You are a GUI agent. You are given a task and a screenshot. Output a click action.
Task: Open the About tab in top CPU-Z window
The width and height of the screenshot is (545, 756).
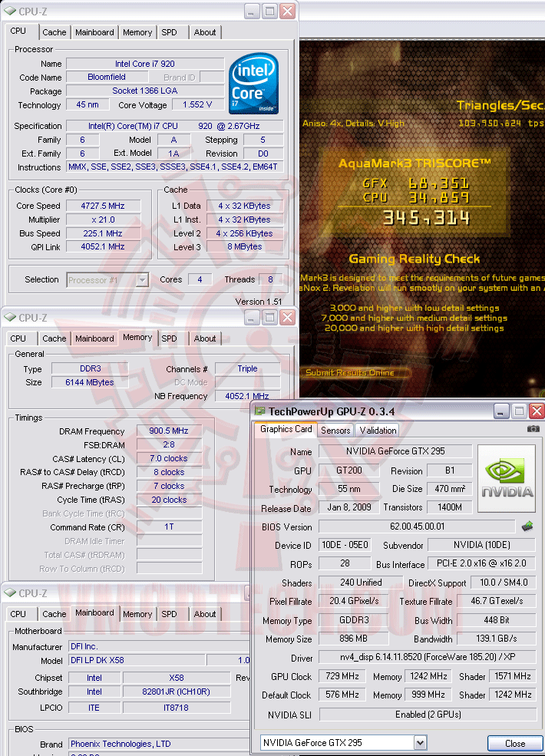[x=205, y=32]
